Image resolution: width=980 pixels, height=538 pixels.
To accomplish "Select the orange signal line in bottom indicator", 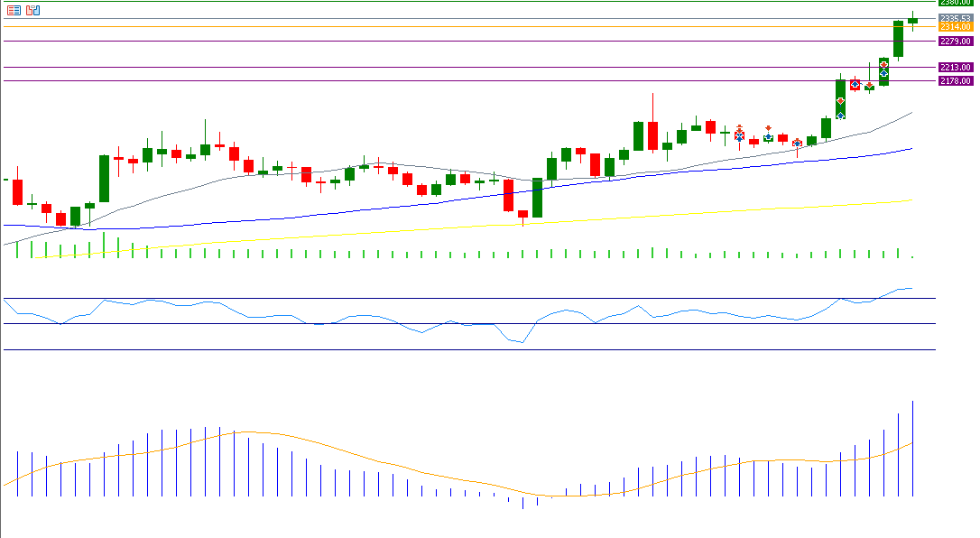I will pos(361,457).
